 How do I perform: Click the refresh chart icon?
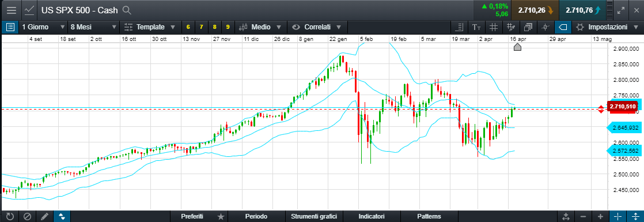pyautogui.click(x=10, y=217)
